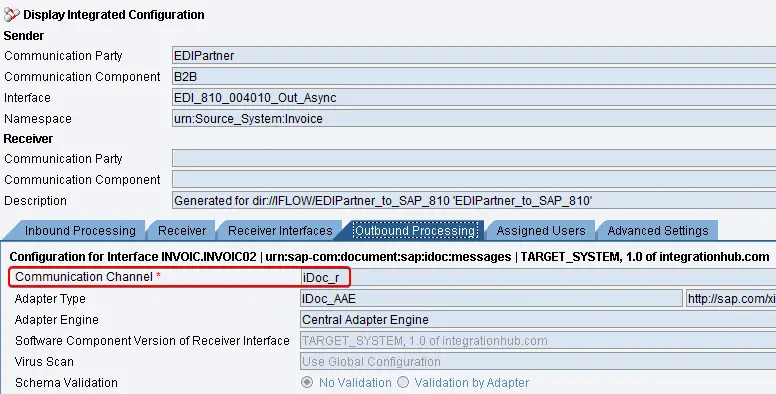The width and height of the screenshot is (776, 394).
Task: Click the Communication Channel field iDoc_r
Action: tap(538, 278)
